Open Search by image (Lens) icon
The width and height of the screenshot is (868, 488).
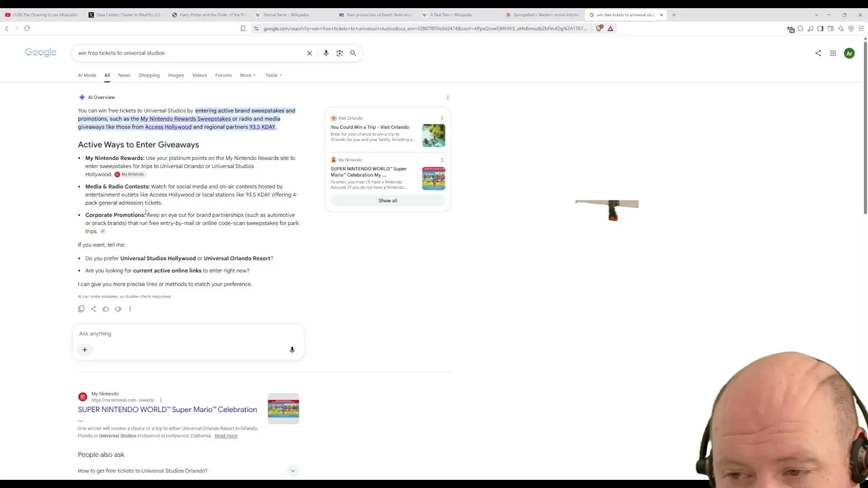coord(340,53)
